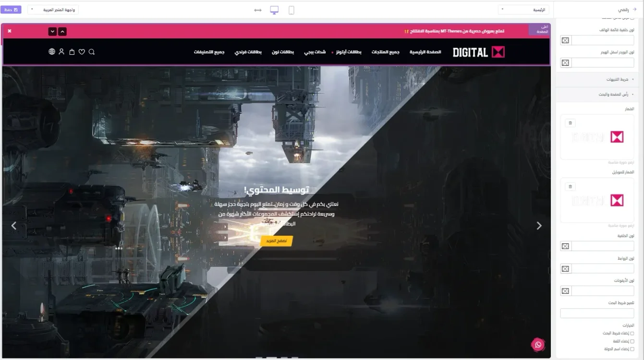Image resolution: width=644 pixels, height=360 pixels.
Task: Open the globe language icon
Action: 52,52
